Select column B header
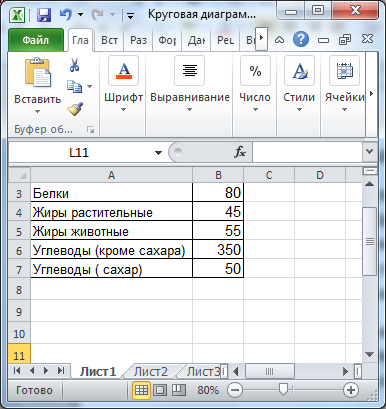This screenshot has width=386, height=409. (218, 175)
